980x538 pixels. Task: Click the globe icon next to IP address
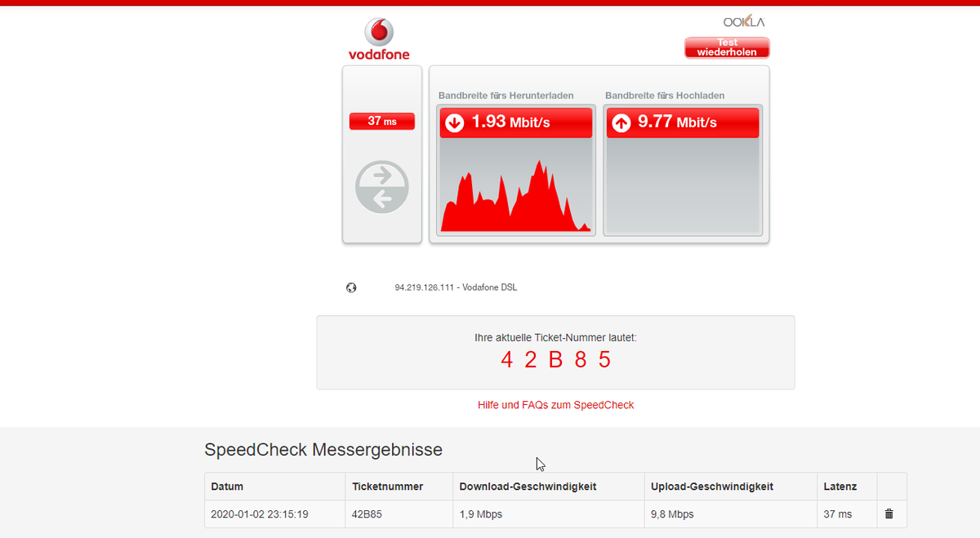[x=351, y=287]
